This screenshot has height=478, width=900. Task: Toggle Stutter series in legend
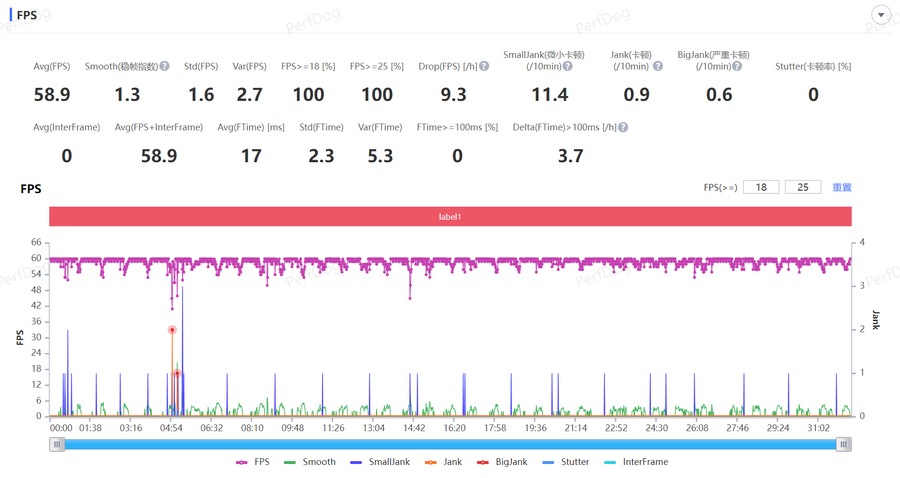click(x=565, y=462)
